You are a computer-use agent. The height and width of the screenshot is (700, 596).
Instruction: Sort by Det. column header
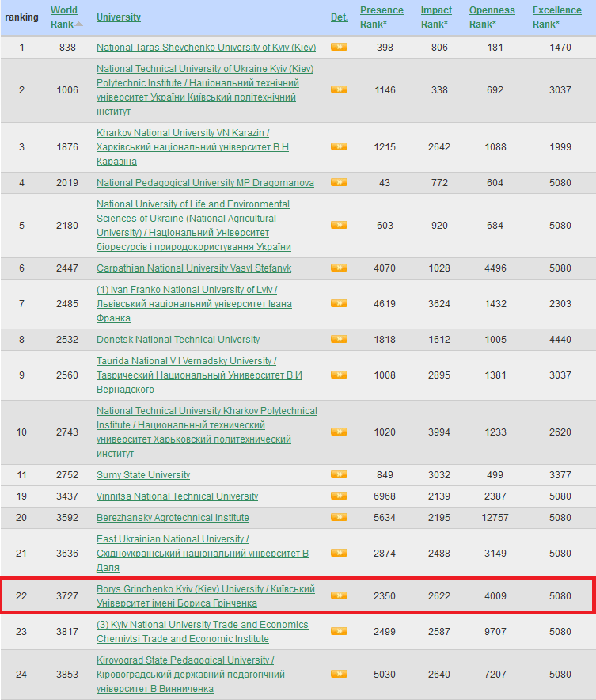point(339,17)
